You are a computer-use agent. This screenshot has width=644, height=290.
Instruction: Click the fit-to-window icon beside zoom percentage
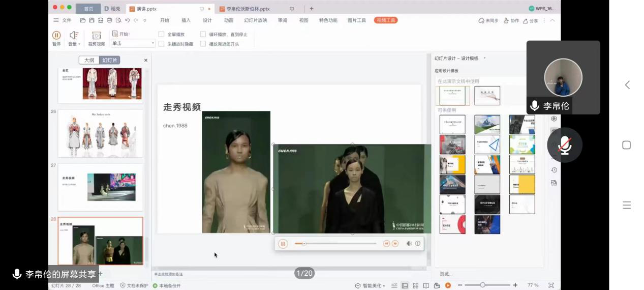click(x=551, y=285)
